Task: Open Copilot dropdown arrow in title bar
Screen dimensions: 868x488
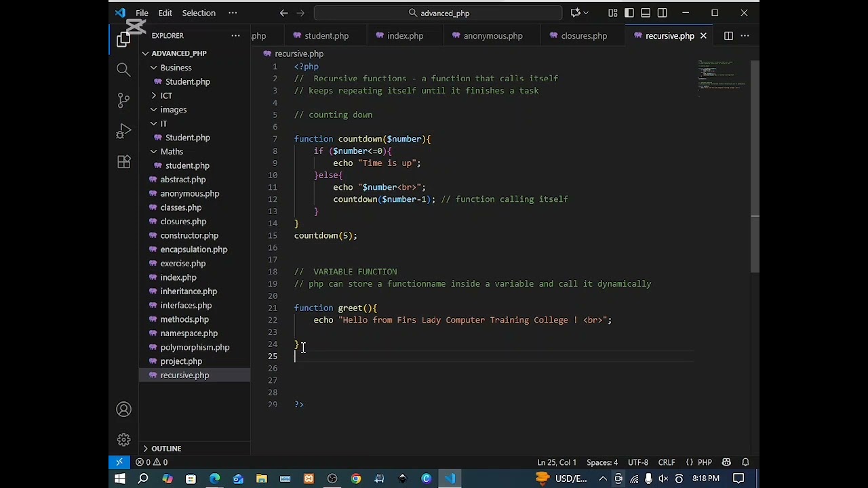Action: click(586, 13)
